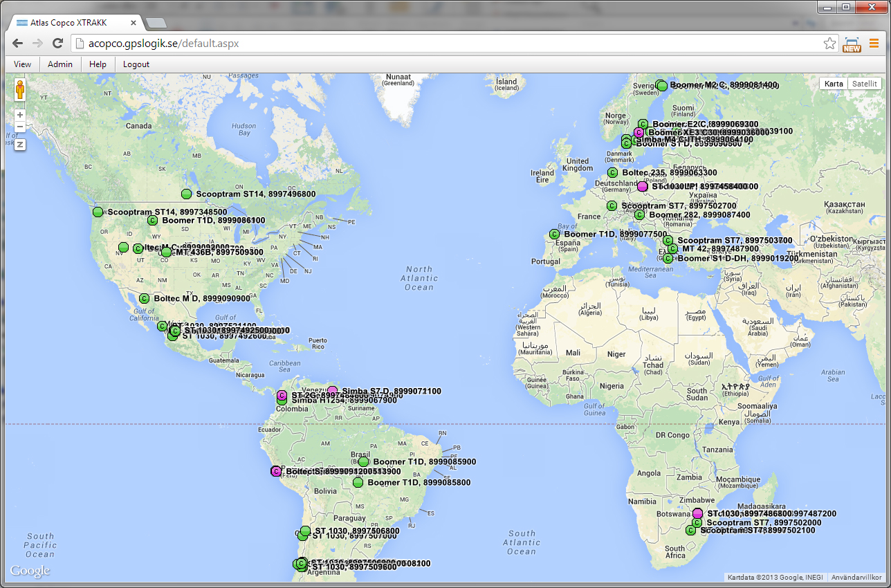Click Logout in the menu bar
Viewport: 891px width, 588px height.
click(x=136, y=64)
